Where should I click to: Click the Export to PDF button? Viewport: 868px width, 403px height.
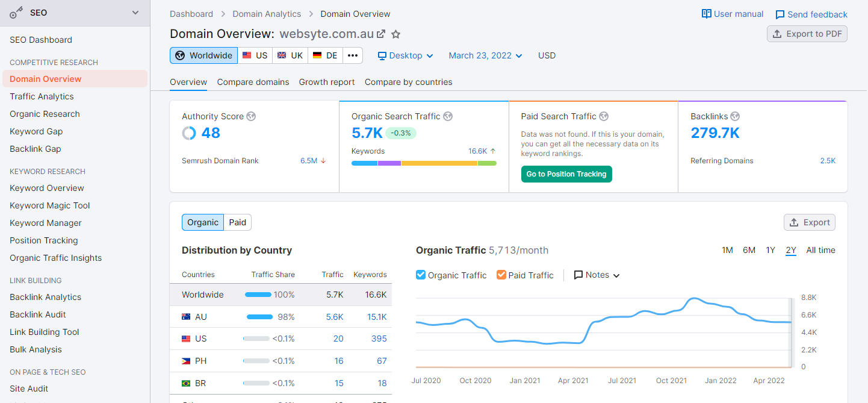pyautogui.click(x=807, y=34)
